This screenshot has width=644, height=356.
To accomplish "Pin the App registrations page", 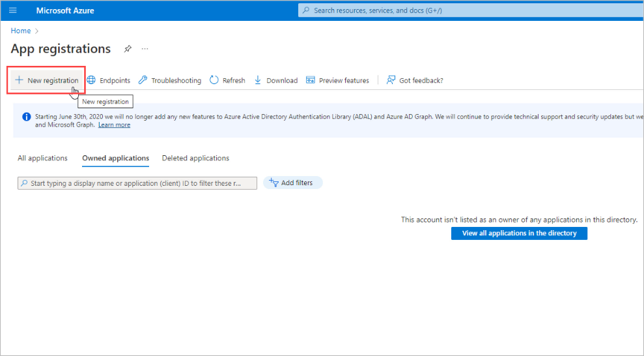I will coord(128,49).
